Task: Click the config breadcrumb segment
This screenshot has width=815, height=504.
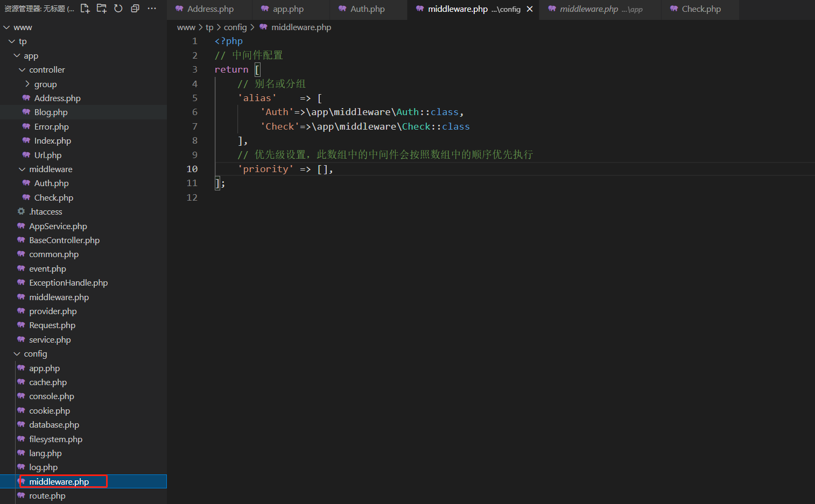Action: [235, 27]
